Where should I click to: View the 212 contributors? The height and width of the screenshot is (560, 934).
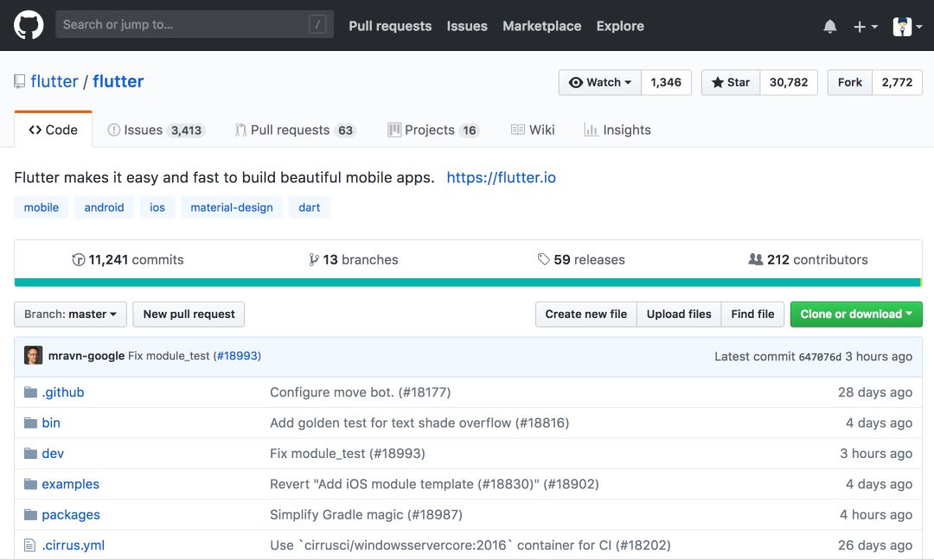click(808, 259)
